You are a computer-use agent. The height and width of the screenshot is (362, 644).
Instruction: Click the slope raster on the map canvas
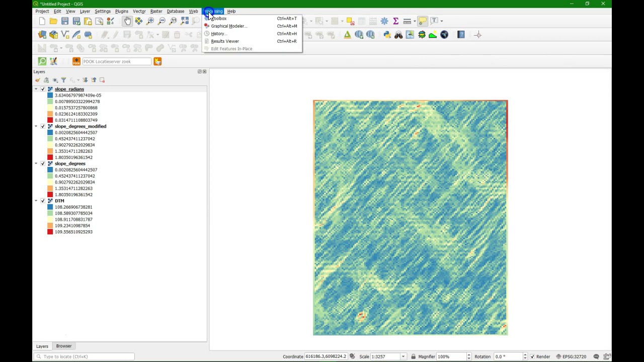point(411,218)
